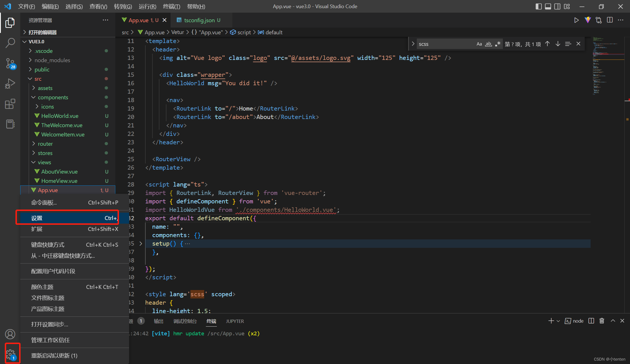Click script segment in breadcrumb
The width and height of the screenshot is (630, 364).
(x=240, y=32)
